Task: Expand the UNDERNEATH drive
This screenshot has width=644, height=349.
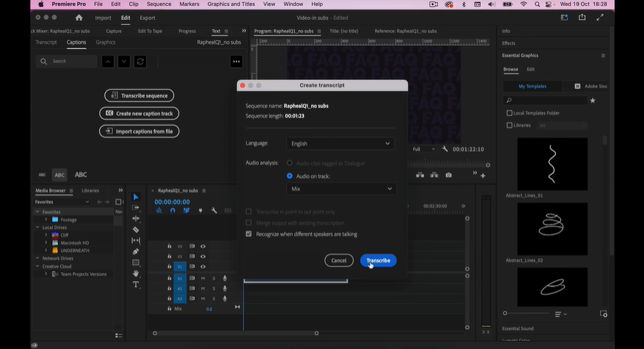Action: click(46, 250)
